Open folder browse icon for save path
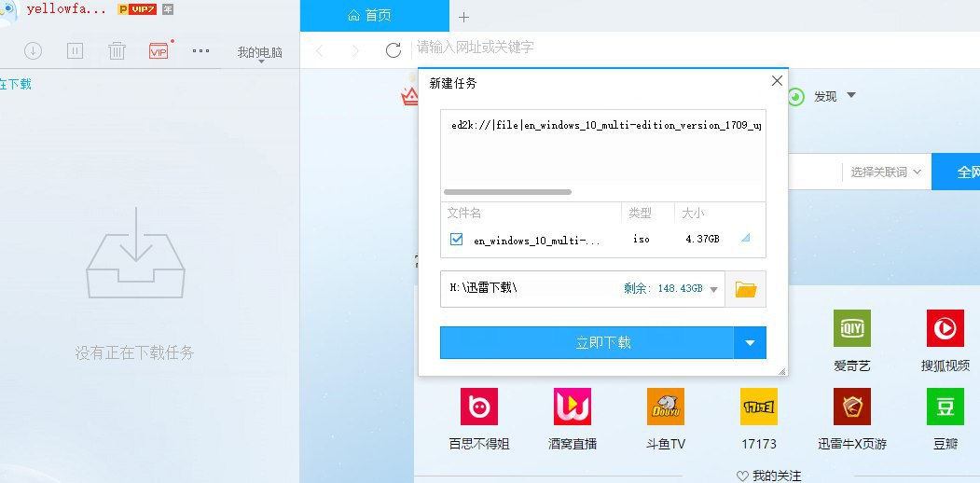Image resolution: width=980 pixels, height=483 pixels. click(x=746, y=289)
